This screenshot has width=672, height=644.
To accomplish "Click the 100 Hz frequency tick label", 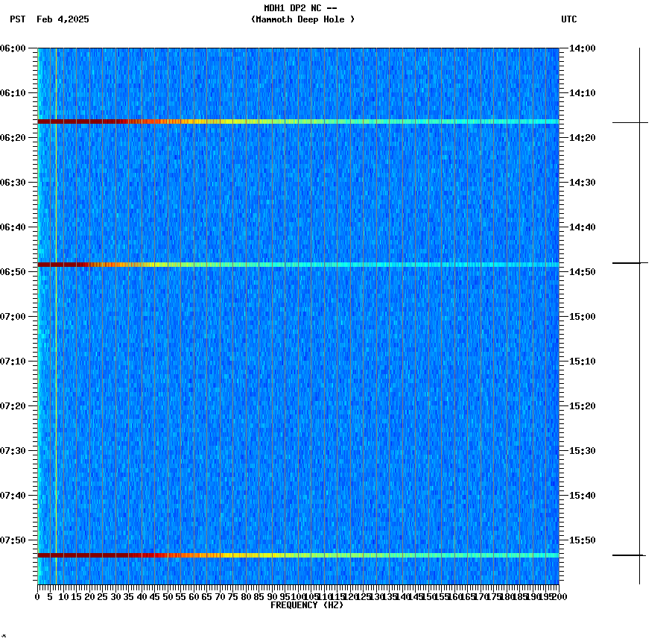I will click(x=297, y=596).
